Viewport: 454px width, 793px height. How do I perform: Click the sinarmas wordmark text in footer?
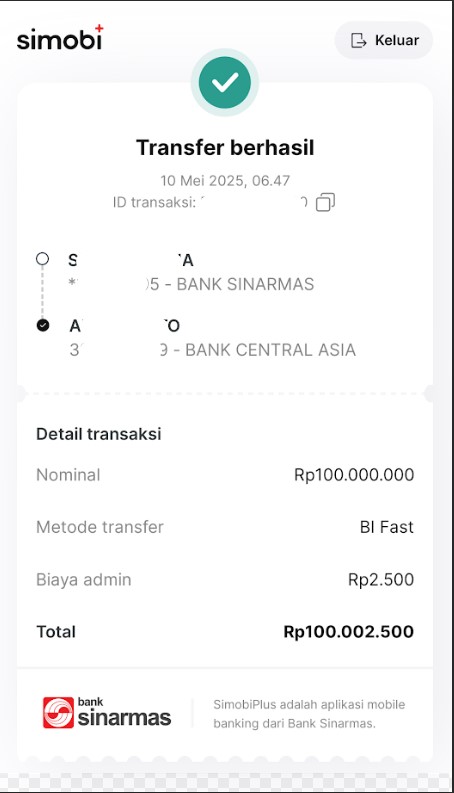tap(124, 718)
